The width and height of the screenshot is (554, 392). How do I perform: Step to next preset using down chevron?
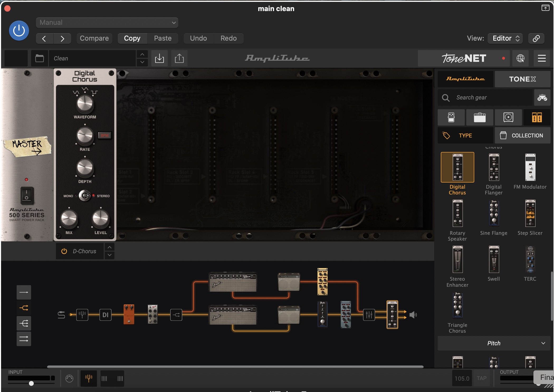pos(142,62)
